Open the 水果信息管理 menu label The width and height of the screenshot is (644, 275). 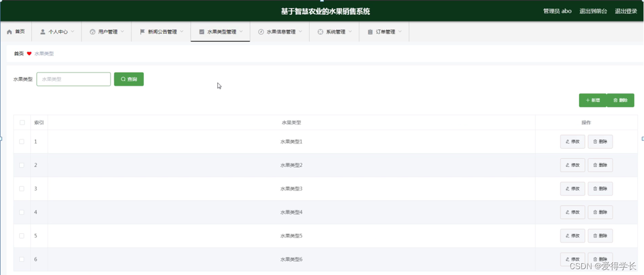(281, 32)
